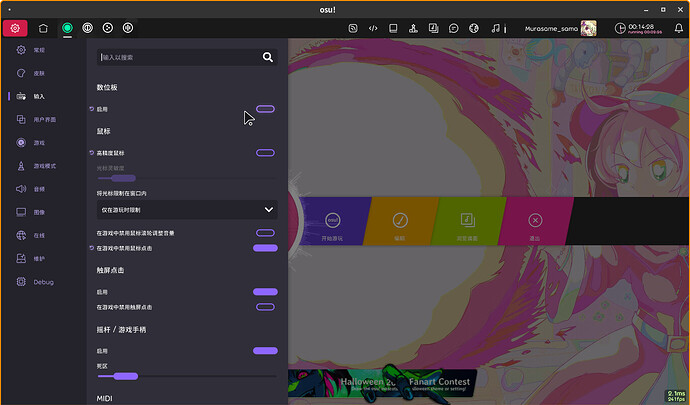Open the changelog code-brackets icon

point(373,29)
